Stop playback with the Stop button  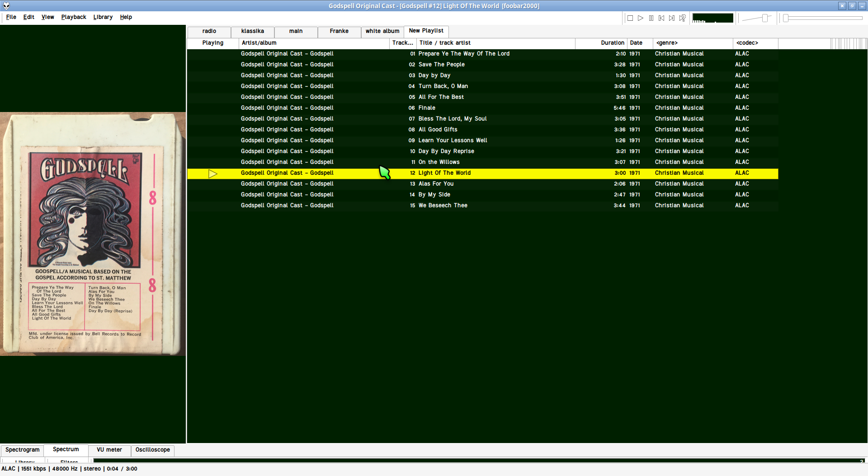pos(630,18)
